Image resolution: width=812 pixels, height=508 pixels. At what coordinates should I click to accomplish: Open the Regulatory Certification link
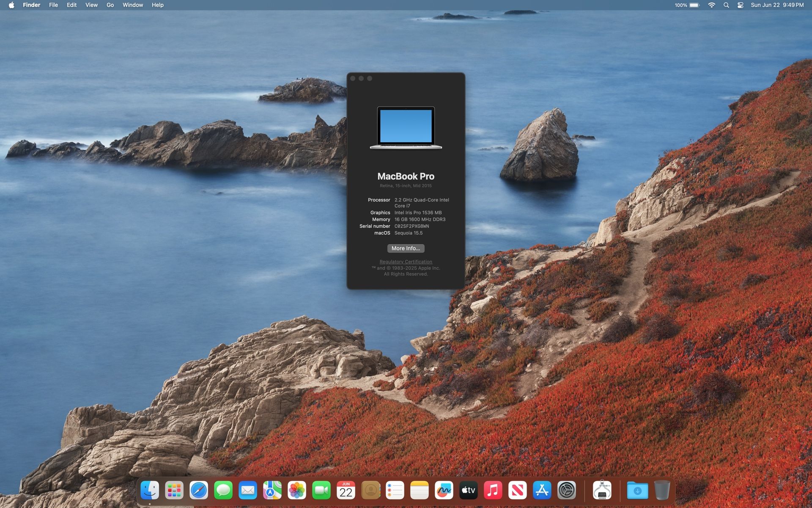tap(406, 262)
